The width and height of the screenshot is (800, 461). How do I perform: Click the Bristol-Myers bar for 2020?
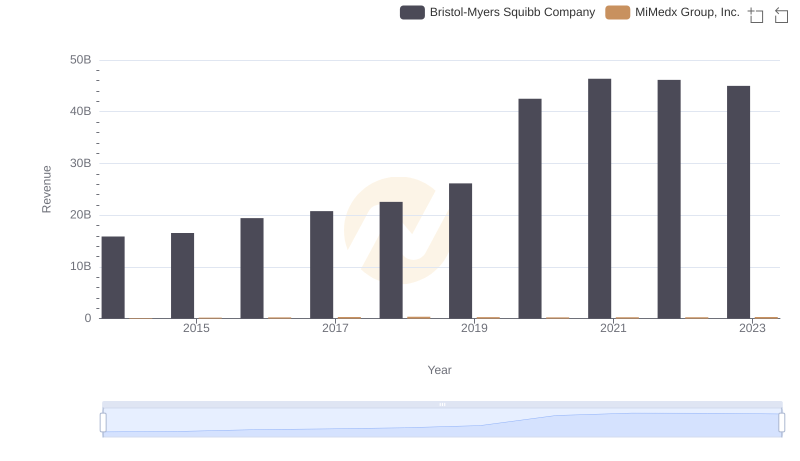tap(530, 209)
